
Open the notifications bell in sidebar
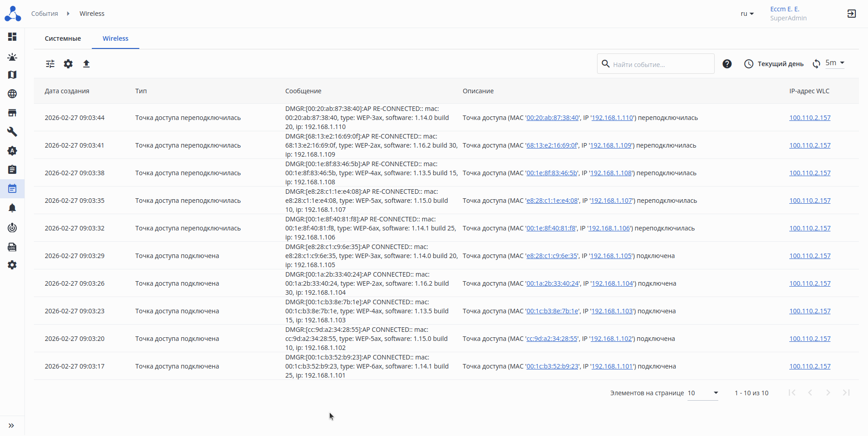12,208
